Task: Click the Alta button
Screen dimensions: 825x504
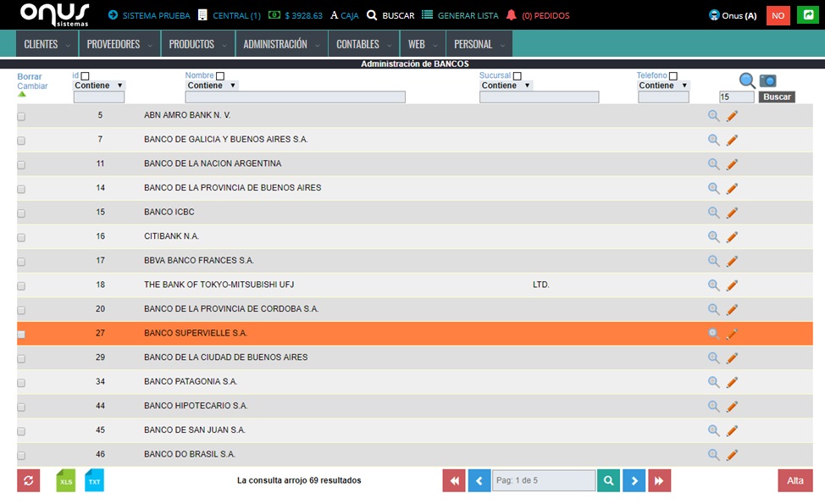Action: [795, 480]
